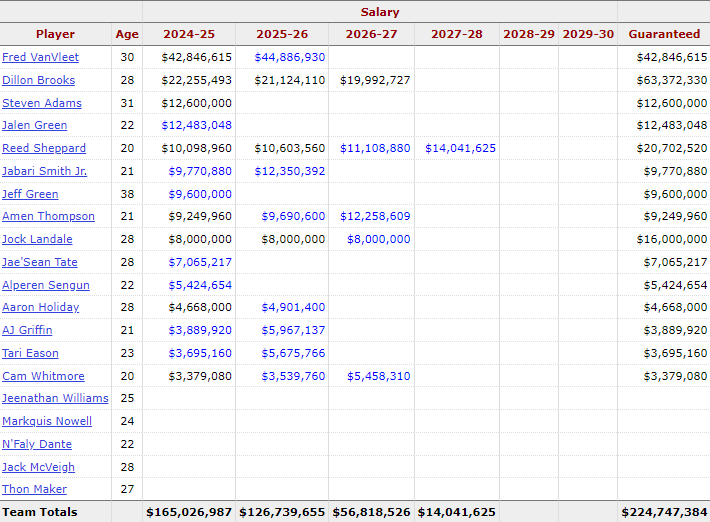Click Team Totals guaranteed $224,747,384

point(664,512)
